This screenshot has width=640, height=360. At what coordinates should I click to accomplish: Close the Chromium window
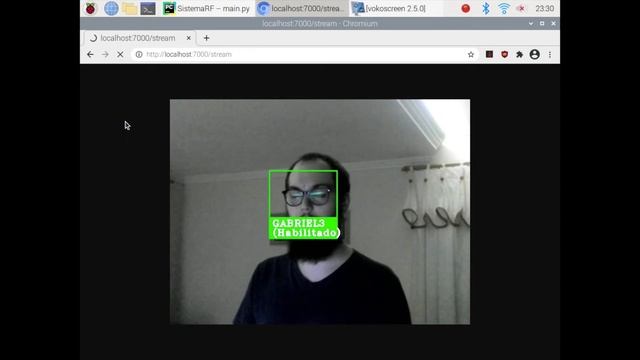[553, 24]
